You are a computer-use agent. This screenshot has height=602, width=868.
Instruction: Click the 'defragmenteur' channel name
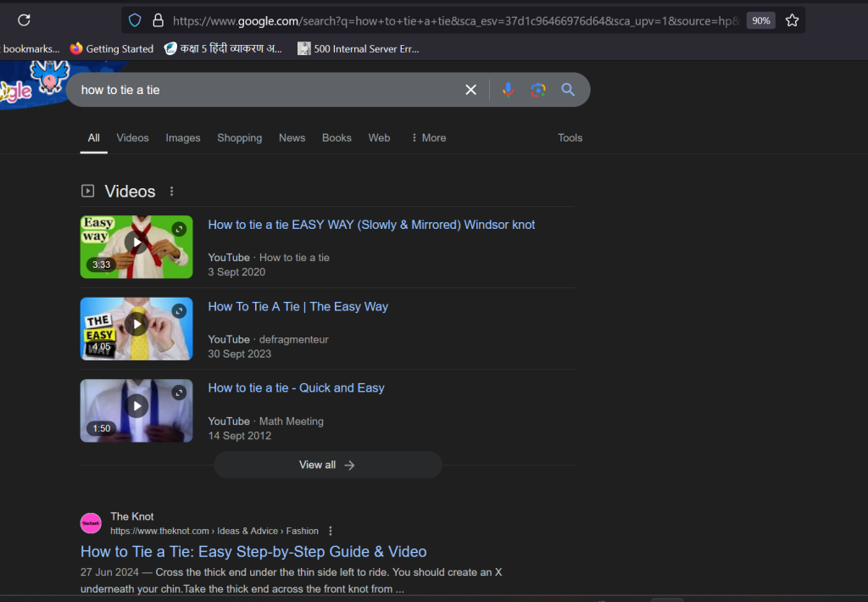pyautogui.click(x=294, y=339)
